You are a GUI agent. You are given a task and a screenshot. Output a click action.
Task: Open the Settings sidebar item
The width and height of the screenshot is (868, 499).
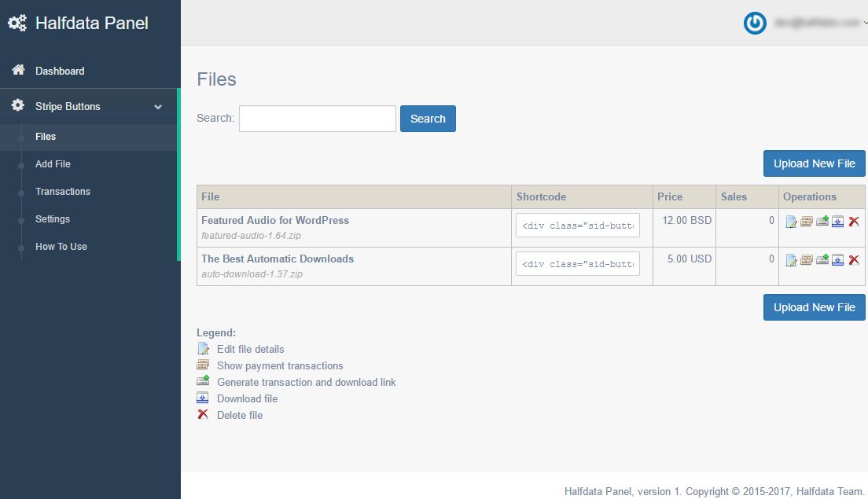tap(53, 219)
